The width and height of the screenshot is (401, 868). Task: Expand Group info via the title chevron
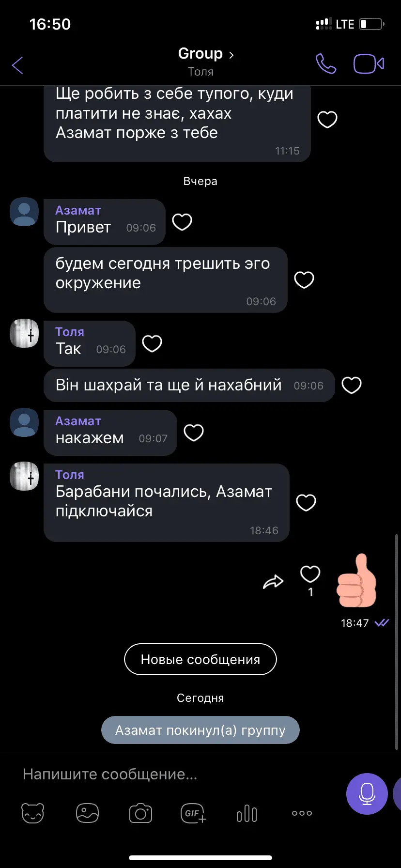(231, 55)
